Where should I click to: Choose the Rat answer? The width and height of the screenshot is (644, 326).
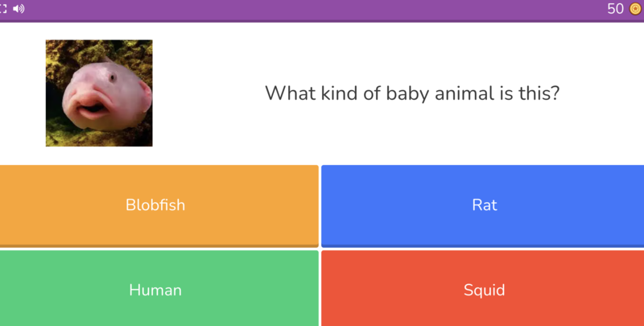point(483,205)
